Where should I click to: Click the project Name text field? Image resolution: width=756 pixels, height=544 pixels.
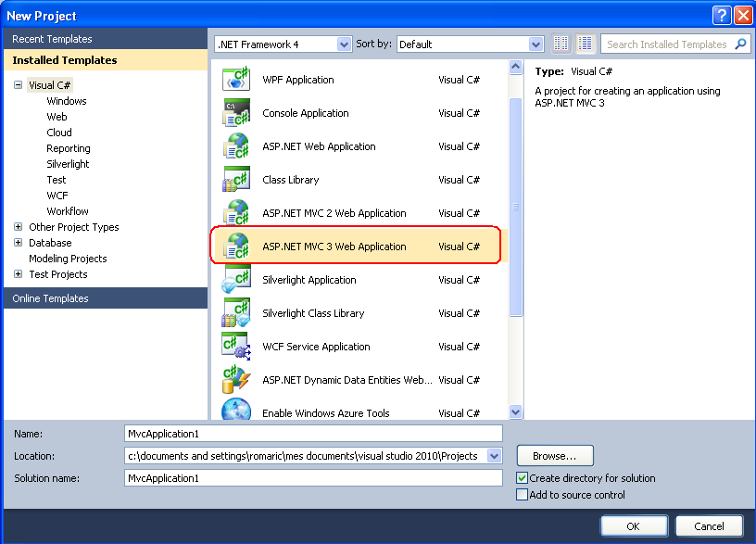coord(313,433)
